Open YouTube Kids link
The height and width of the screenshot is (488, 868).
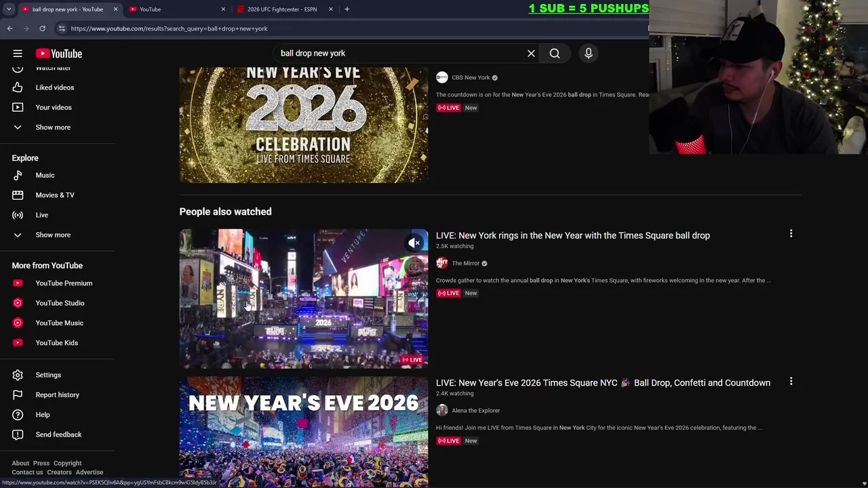(58, 343)
